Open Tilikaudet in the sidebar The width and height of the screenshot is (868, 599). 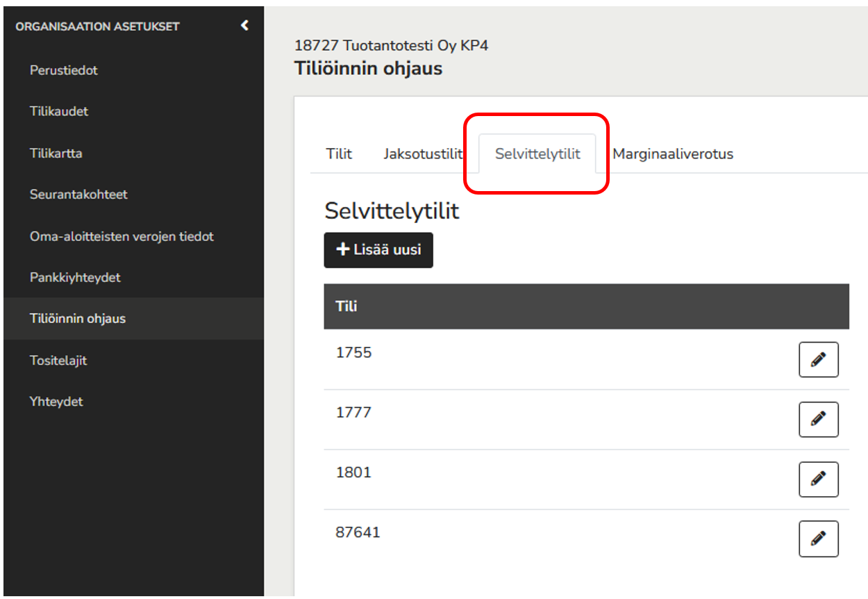[59, 111]
